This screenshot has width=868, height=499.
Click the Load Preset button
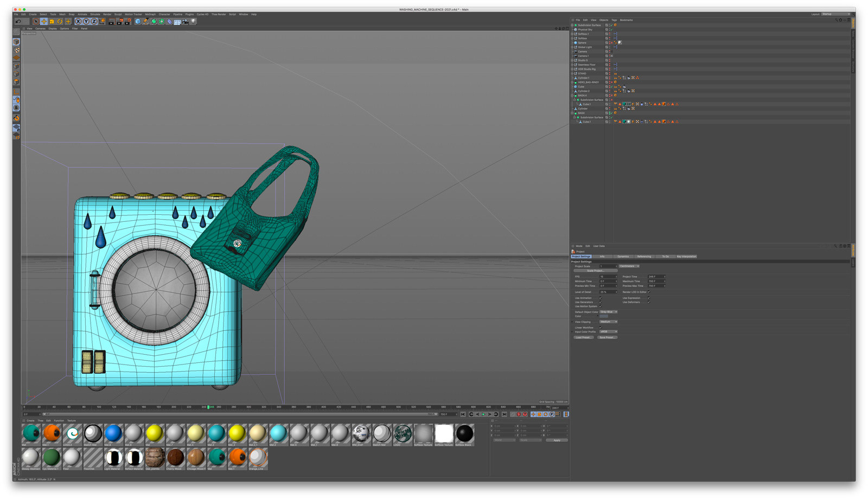583,337
